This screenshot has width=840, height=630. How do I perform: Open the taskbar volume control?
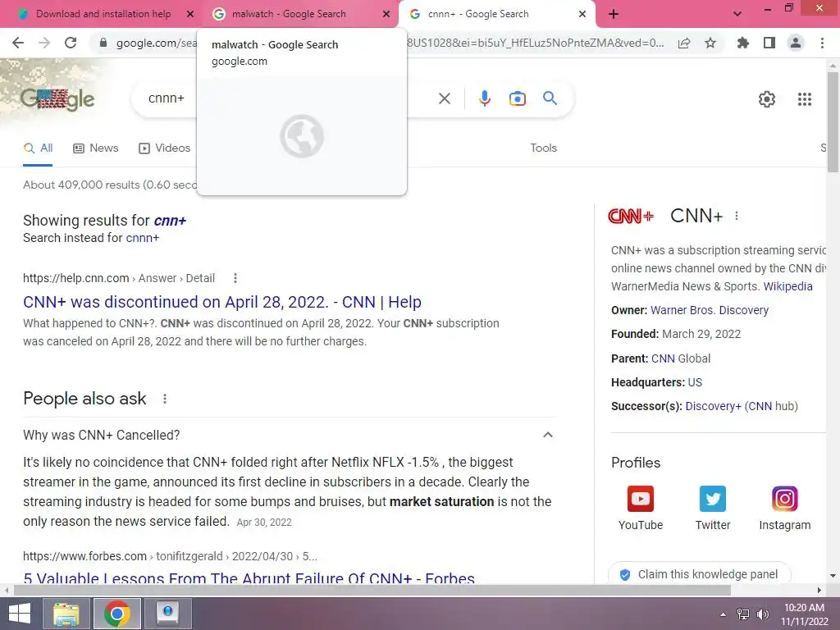[x=763, y=614]
